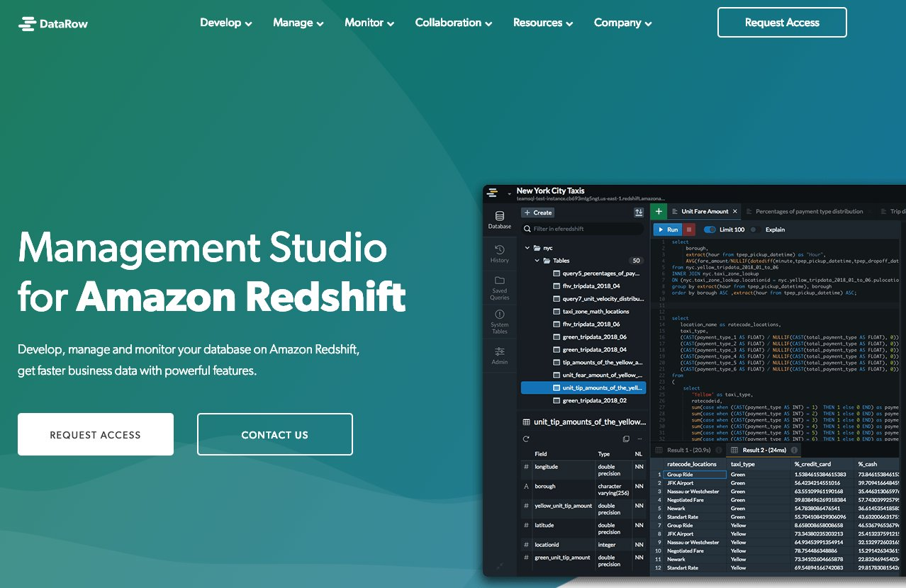Viewport: 906px width, 588px height.
Task: Open the three-dots menu in table details
Action: (x=639, y=439)
